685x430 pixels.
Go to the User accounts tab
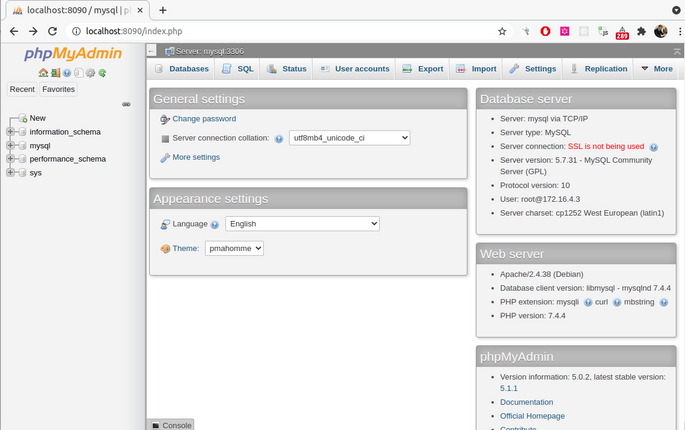coord(354,69)
